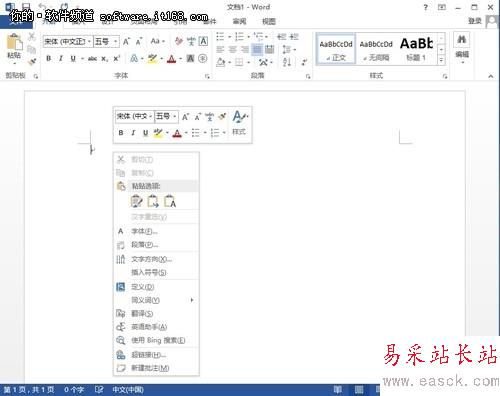Expand the 同义词 submenu arrow
The width and height of the screenshot is (500, 396).
[x=192, y=300]
